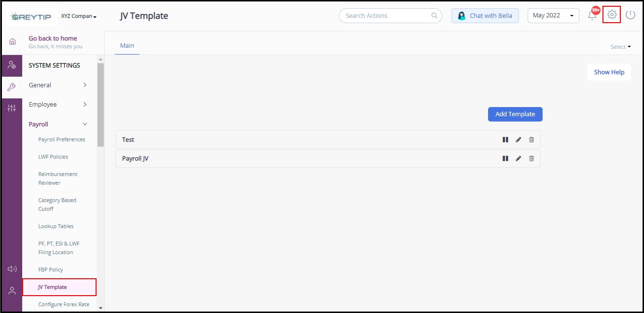Expand the Select dropdown
Image resolution: width=644 pixels, height=313 pixels.
click(621, 46)
